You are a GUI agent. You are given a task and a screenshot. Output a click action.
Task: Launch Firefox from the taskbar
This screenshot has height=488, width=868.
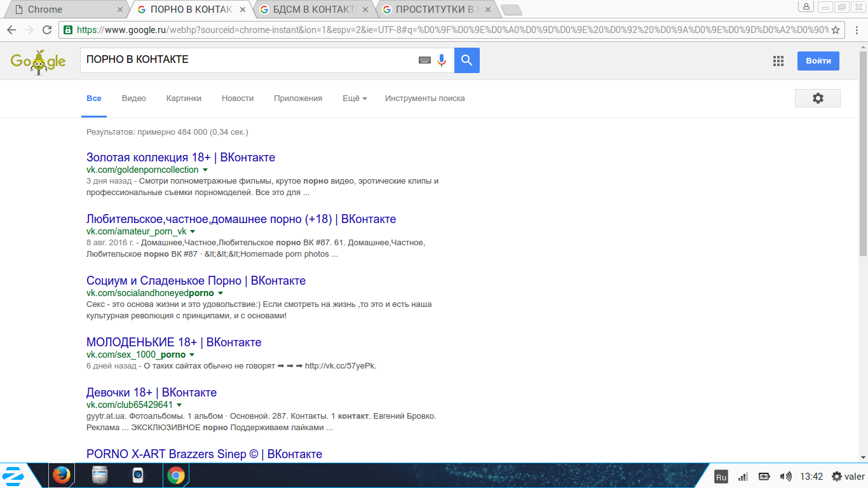pyautogui.click(x=62, y=475)
